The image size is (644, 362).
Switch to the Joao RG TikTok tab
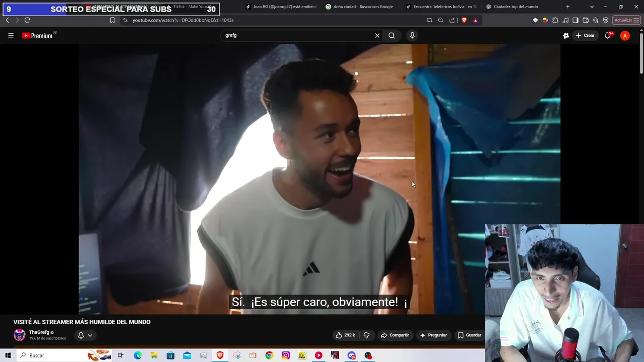coord(280,7)
